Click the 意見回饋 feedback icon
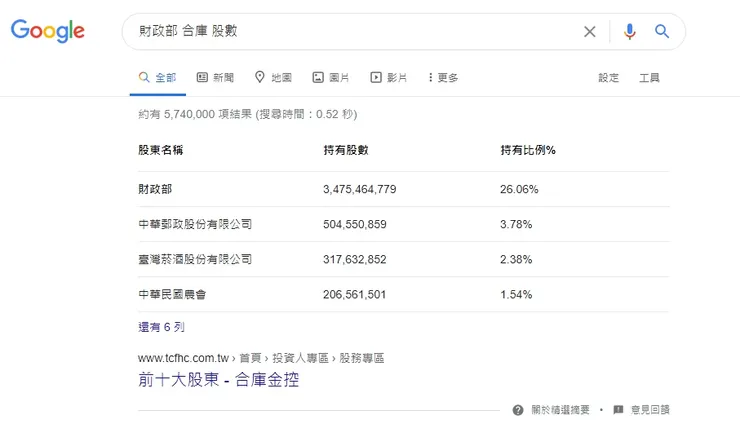 pyautogui.click(x=618, y=410)
